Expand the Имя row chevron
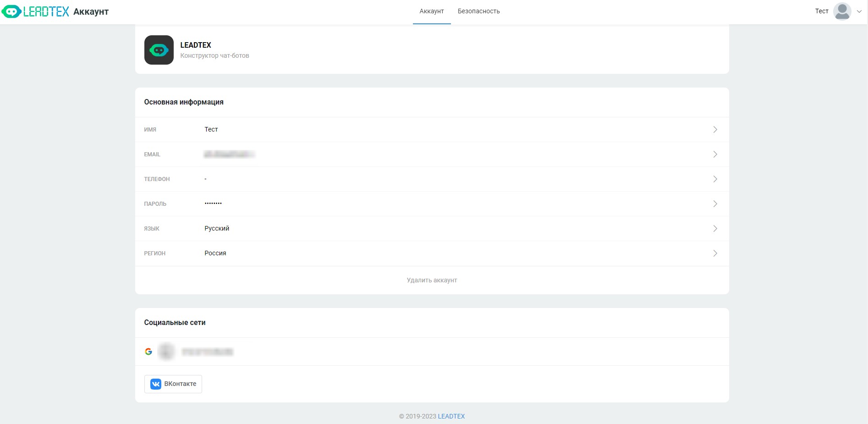The height and width of the screenshot is (424, 868). (x=715, y=130)
